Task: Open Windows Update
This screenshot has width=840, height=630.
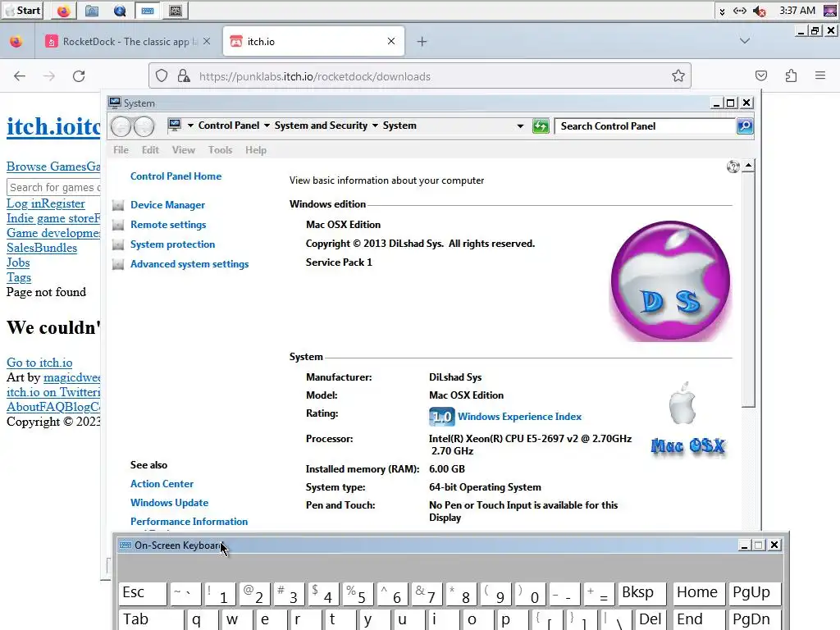Action: point(169,503)
